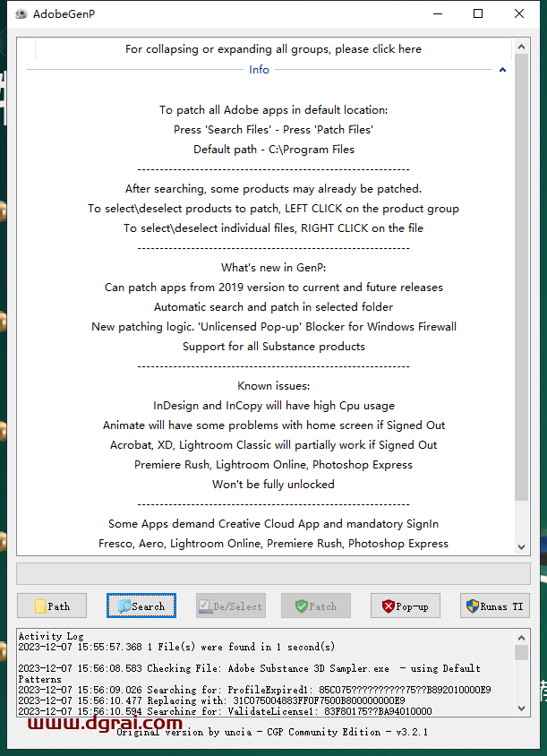Click the Search files button
The height and width of the screenshot is (756, 547).
point(141,606)
